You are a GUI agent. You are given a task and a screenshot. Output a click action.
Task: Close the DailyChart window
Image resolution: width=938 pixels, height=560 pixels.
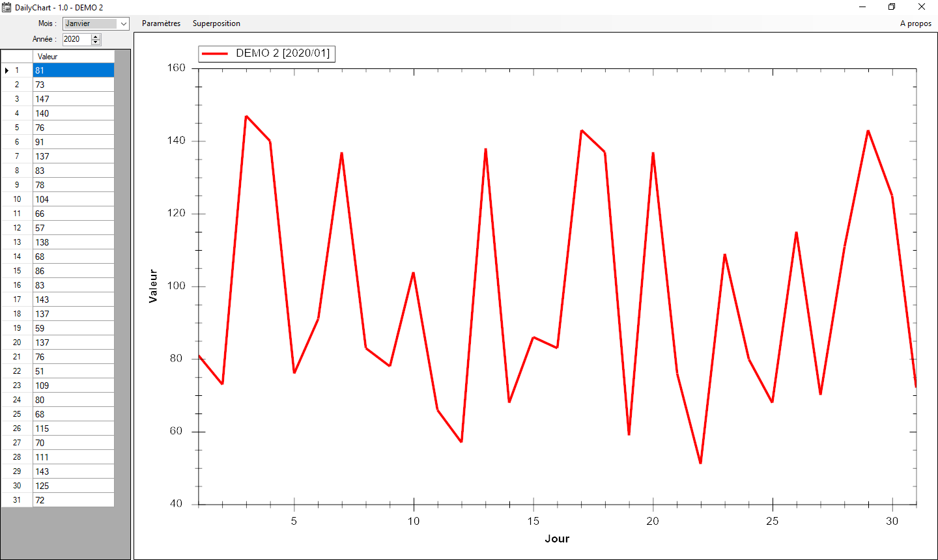point(922,7)
